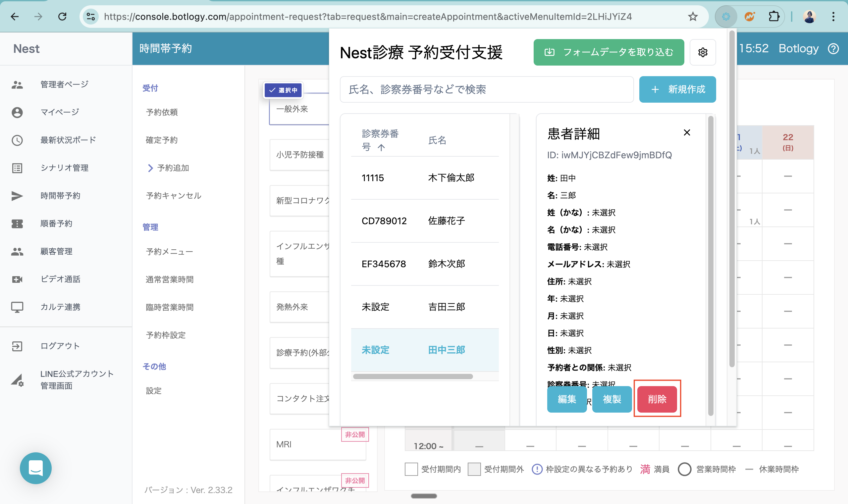Click the 最新状況ボード clock icon

pyautogui.click(x=17, y=140)
